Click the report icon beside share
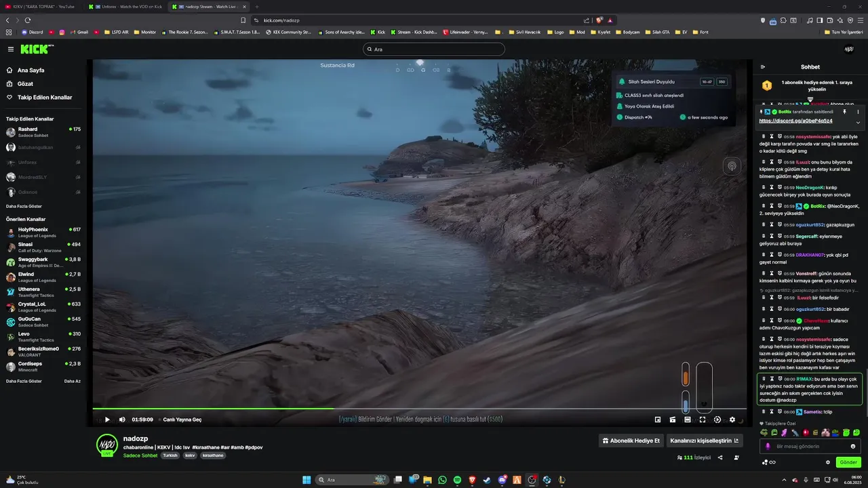The image size is (868, 488). (x=736, y=457)
